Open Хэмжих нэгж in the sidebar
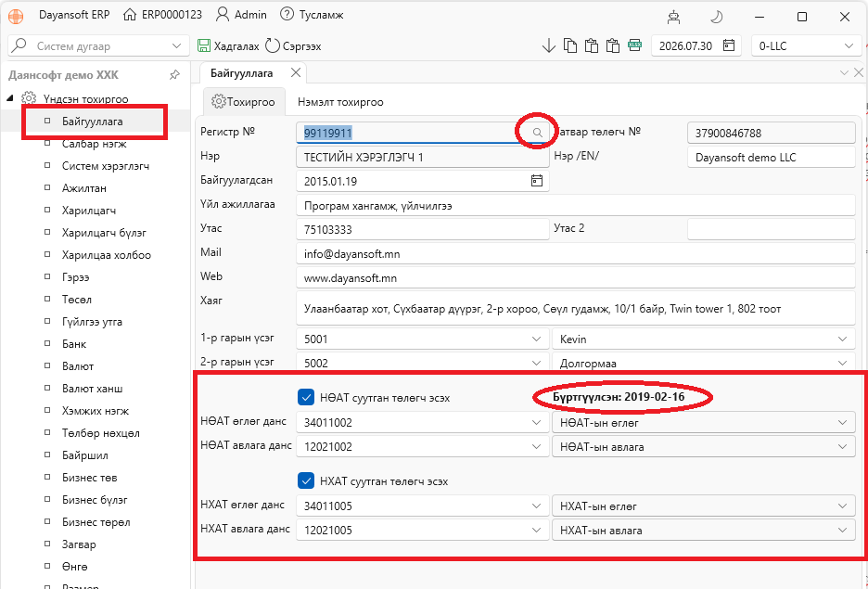Viewport: 868px width, 589px height. [x=96, y=411]
